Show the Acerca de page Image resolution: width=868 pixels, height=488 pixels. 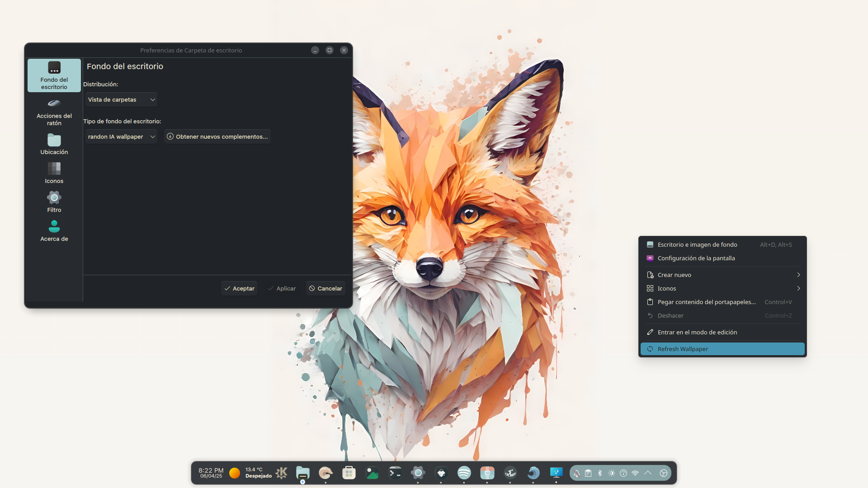point(54,231)
